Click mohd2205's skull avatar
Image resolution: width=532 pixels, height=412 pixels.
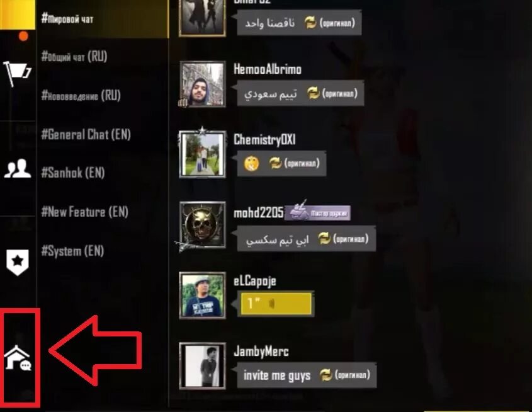pos(203,226)
